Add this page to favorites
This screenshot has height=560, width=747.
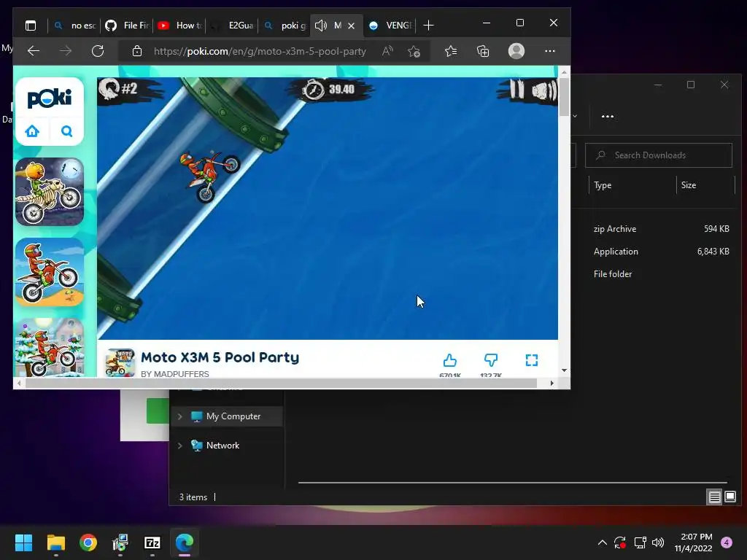[x=414, y=51]
